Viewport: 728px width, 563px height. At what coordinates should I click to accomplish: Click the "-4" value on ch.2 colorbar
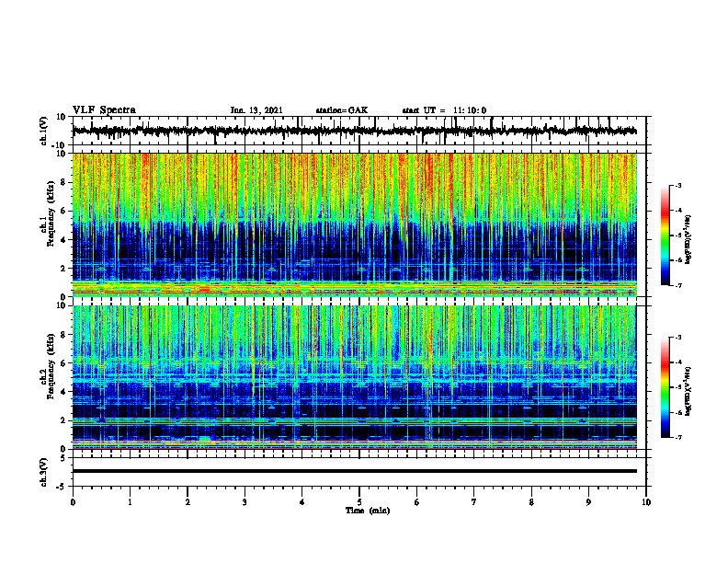[x=678, y=362]
